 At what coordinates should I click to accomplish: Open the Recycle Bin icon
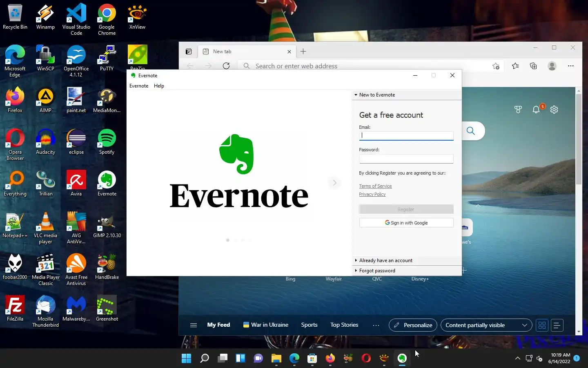click(15, 17)
